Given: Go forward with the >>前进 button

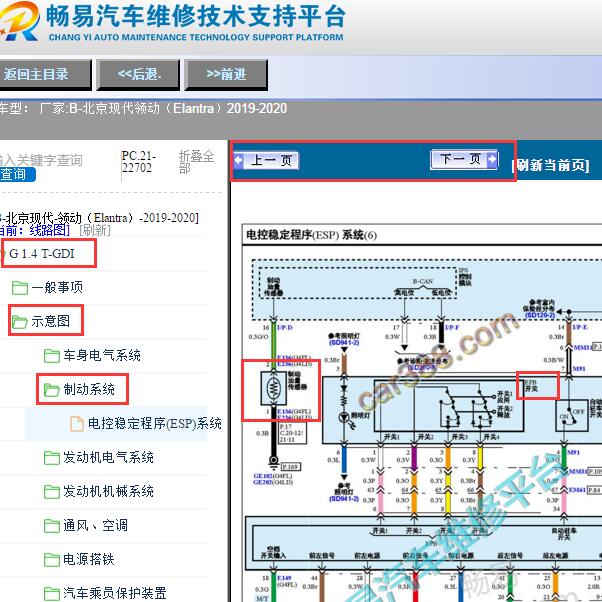Looking at the screenshot, I should [226, 74].
